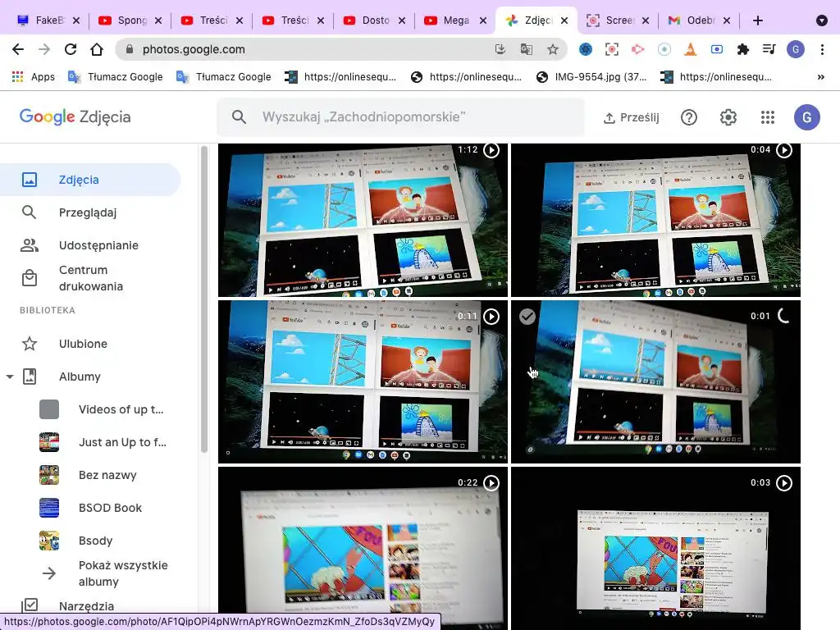Click the Chrome profile avatar G
The width and height of the screenshot is (840, 630).
pos(796,49)
